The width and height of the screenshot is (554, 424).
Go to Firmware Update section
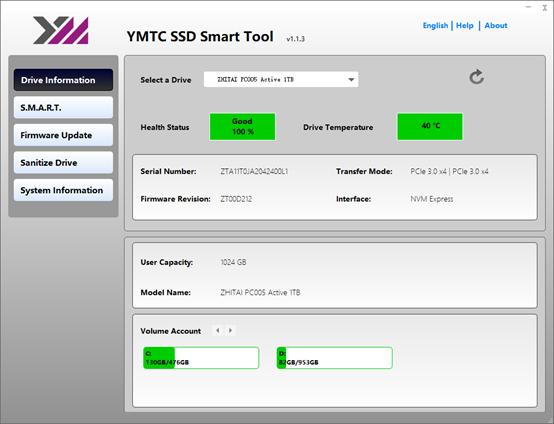pos(63,135)
